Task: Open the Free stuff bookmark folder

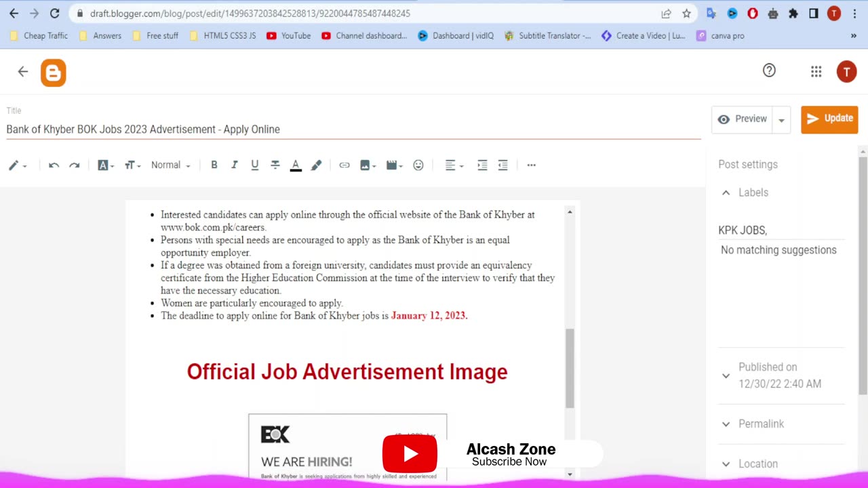Action: click(x=155, y=36)
